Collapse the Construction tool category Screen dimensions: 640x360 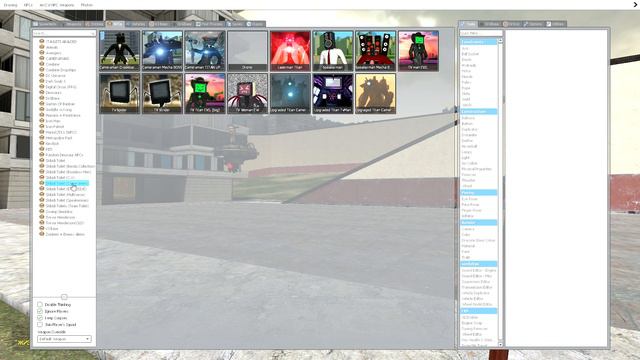(479, 111)
